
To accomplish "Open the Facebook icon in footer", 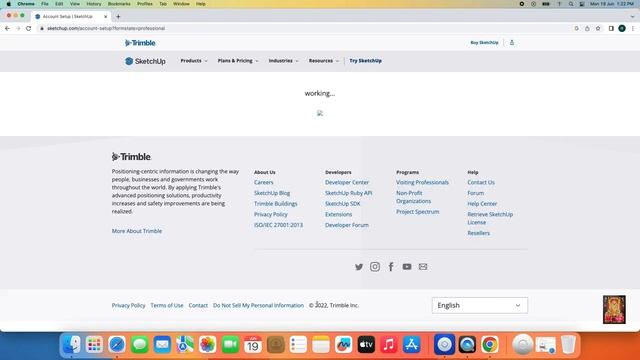I will [x=391, y=267].
